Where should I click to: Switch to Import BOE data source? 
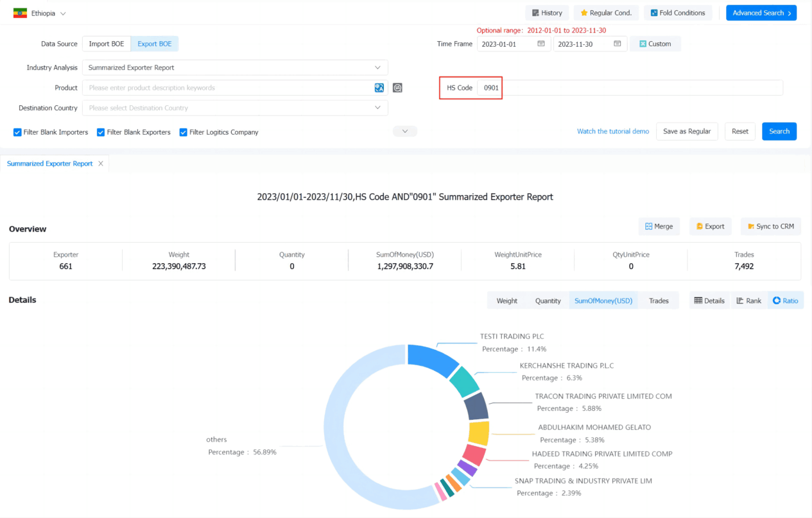pos(107,44)
